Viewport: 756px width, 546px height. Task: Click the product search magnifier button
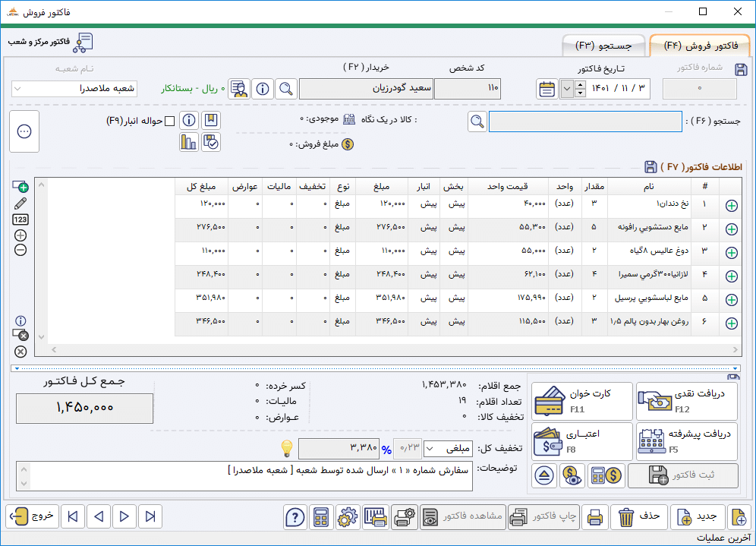[x=477, y=122]
